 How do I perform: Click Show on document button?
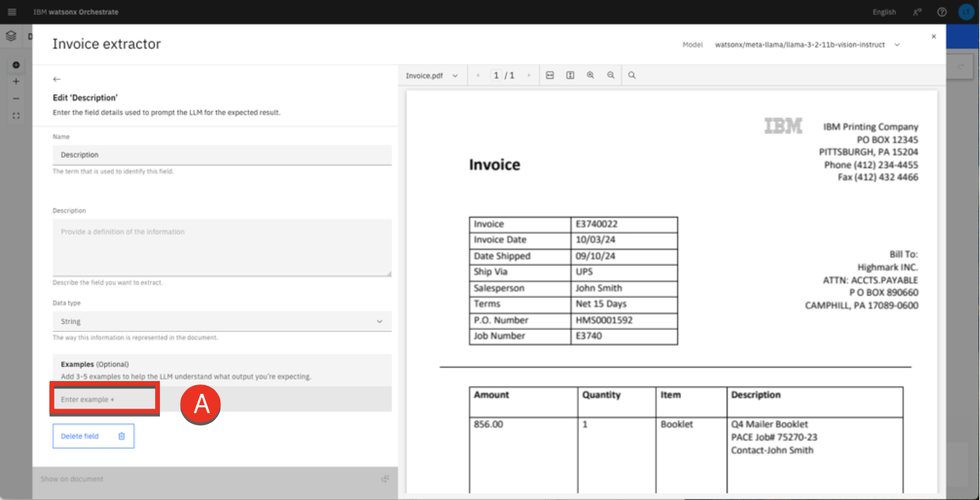tap(72, 479)
